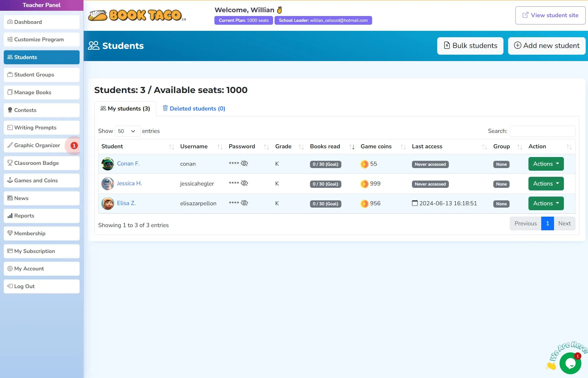This screenshot has width=588, height=378.
Task: Click the Graphic Organizer notification badge
Action: 74,145
